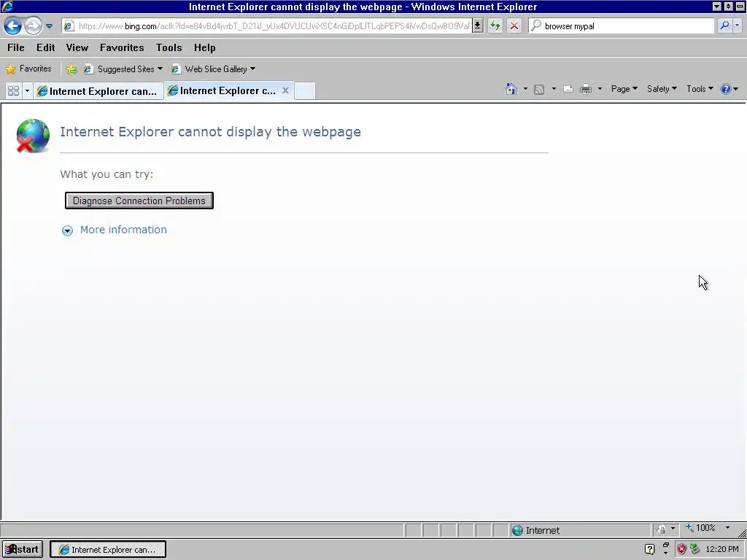Click the Forward navigation arrow
747x560 pixels.
point(33,26)
